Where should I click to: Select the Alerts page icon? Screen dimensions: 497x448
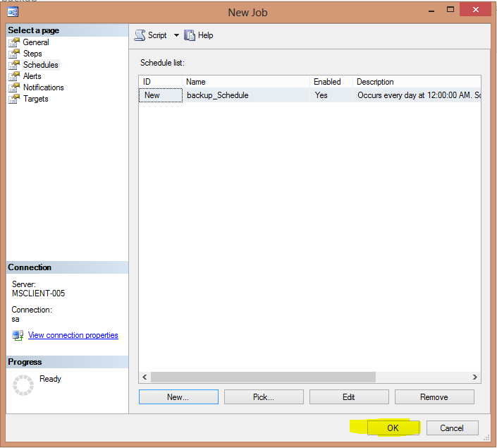pos(14,76)
